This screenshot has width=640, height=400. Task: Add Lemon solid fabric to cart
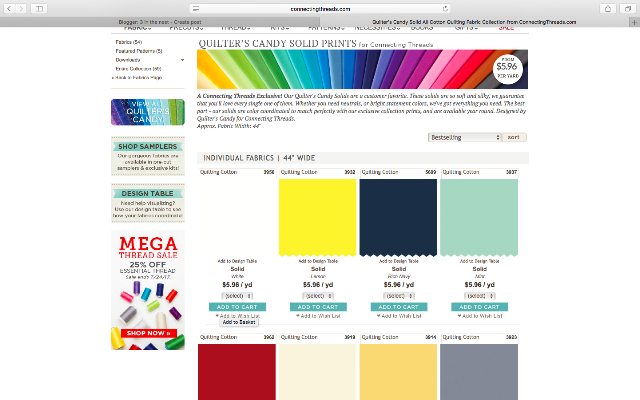coord(318,307)
